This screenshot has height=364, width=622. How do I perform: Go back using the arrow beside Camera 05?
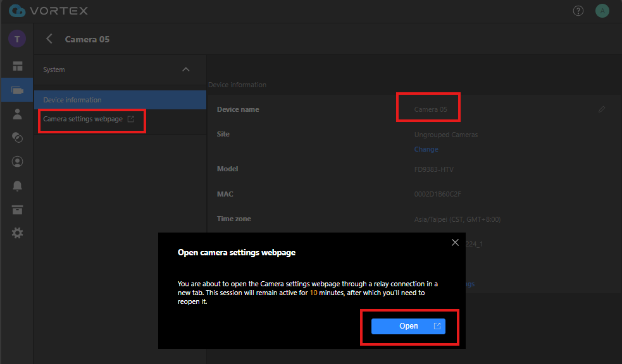click(x=49, y=39)
